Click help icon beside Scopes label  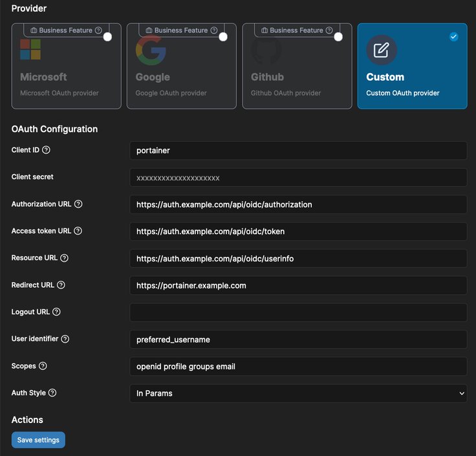click(x=43, y=366)
